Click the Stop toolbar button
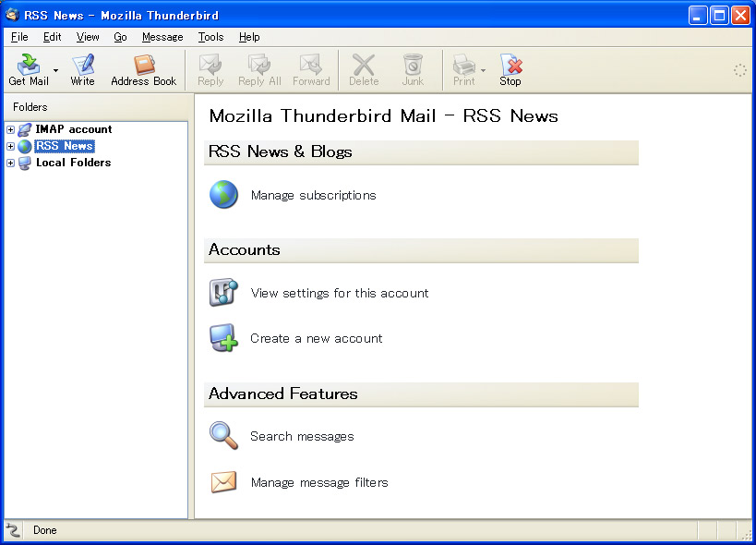Screen dimensions: 756x545 pos(510,70)
